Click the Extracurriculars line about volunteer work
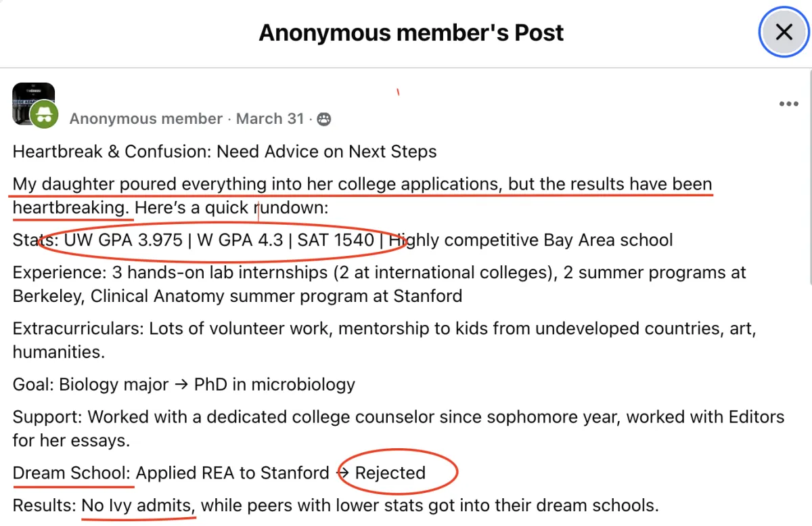Image resolution: width=812 pixels, height=526 pixels. click(384, 330)
